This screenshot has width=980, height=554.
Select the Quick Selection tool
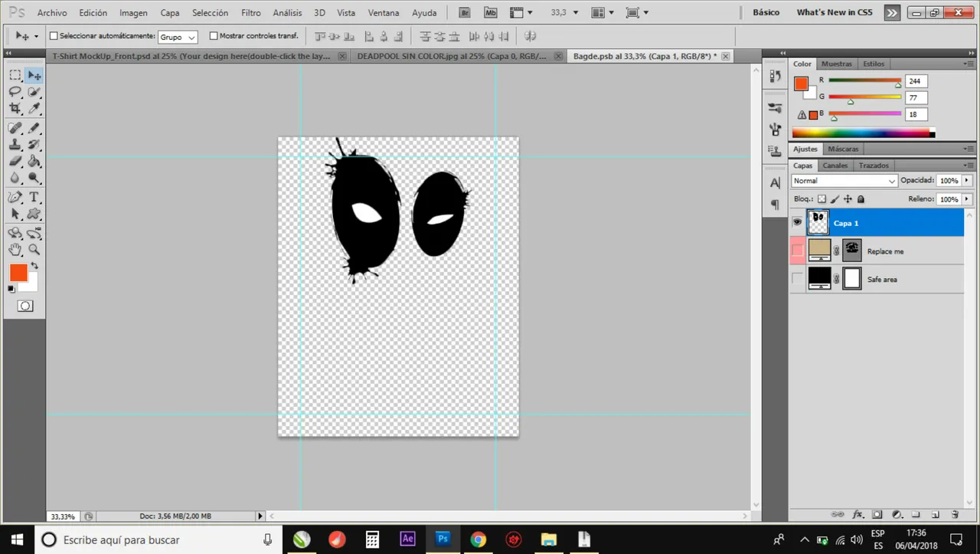[x=34, y=92]
